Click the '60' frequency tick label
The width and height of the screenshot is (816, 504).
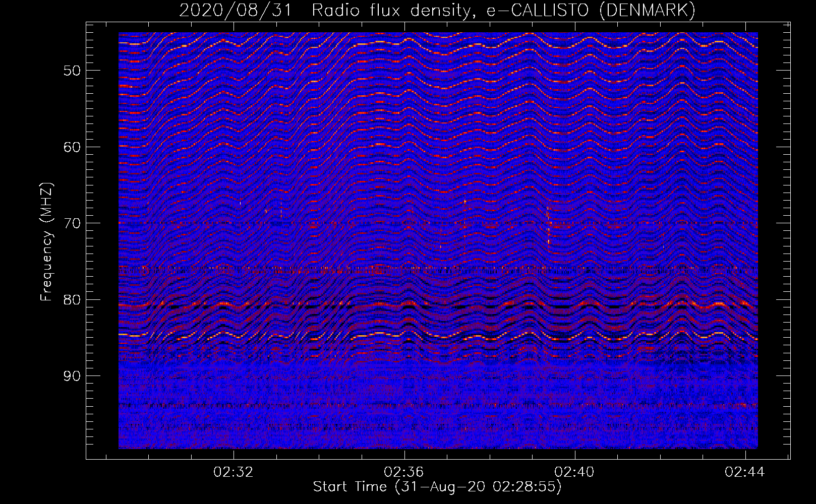pos(72,147)
